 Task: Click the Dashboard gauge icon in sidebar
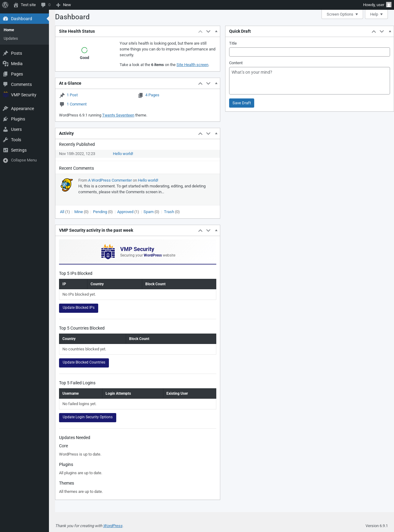point(6,19)
